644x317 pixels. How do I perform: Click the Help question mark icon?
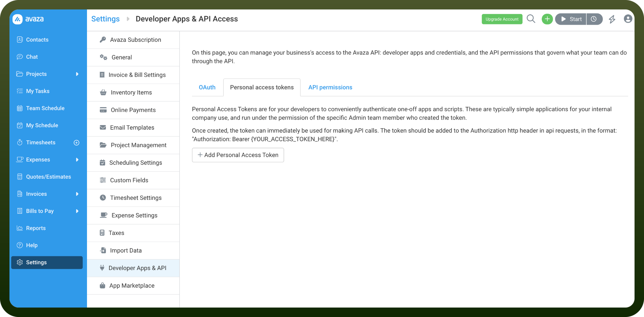click(20, 245)
